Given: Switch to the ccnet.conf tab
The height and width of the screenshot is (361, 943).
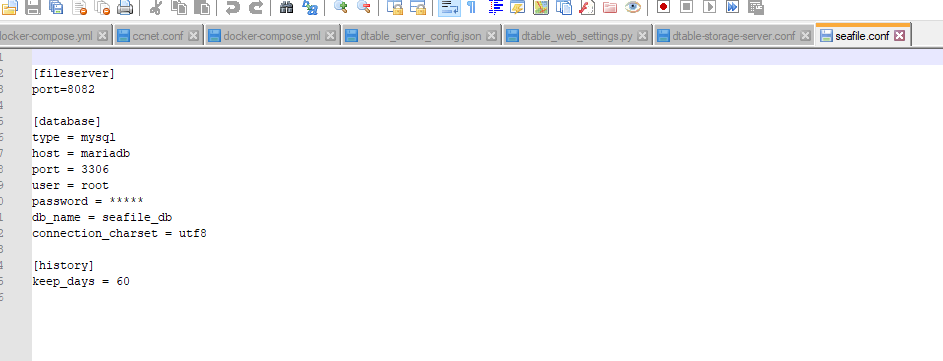Looking at the screenshot, I should pyautogui.click(x=158, y=36).
